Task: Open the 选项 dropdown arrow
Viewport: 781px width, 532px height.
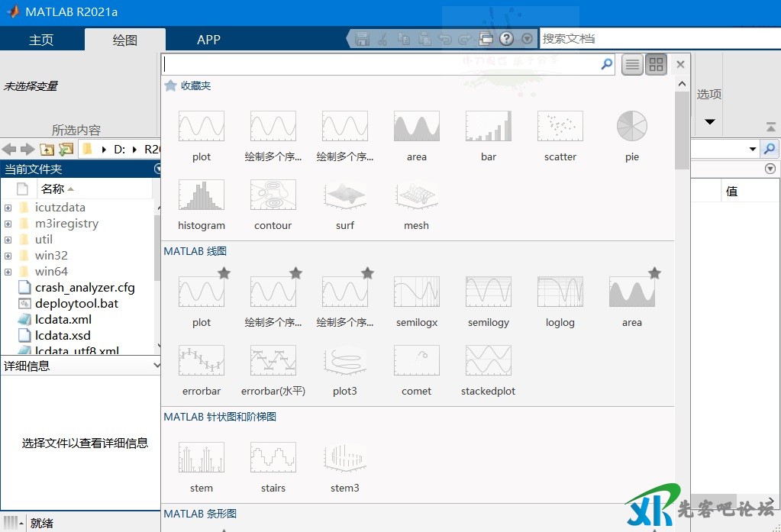Action: 709,122
